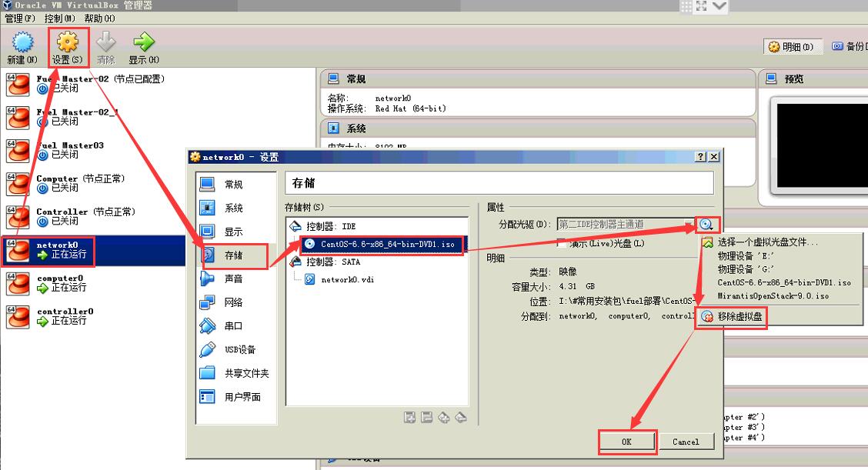Select the Computer (节点正常) VM
This screenshot has height=470, width=868.
[93, 184]
